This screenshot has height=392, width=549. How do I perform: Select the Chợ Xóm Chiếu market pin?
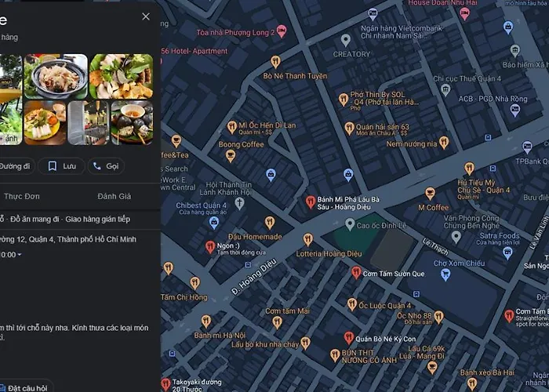[445, 274]
